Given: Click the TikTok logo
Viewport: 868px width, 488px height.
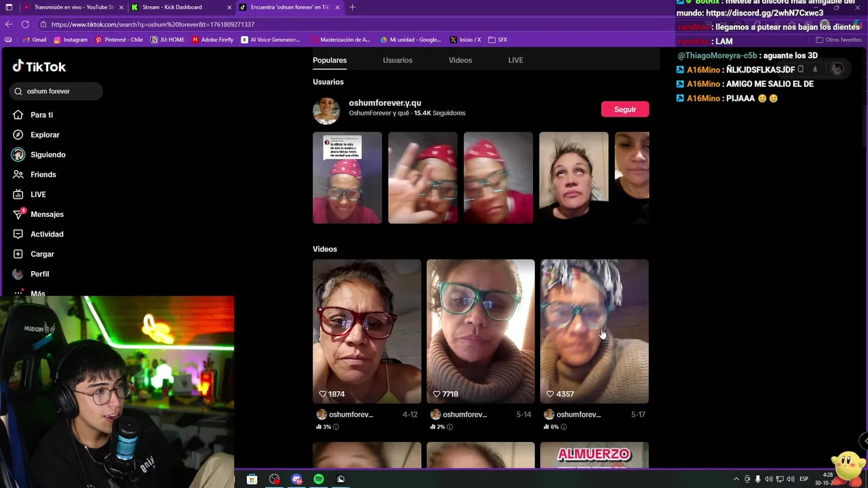Looking at the screenshot, I should 39,66.
